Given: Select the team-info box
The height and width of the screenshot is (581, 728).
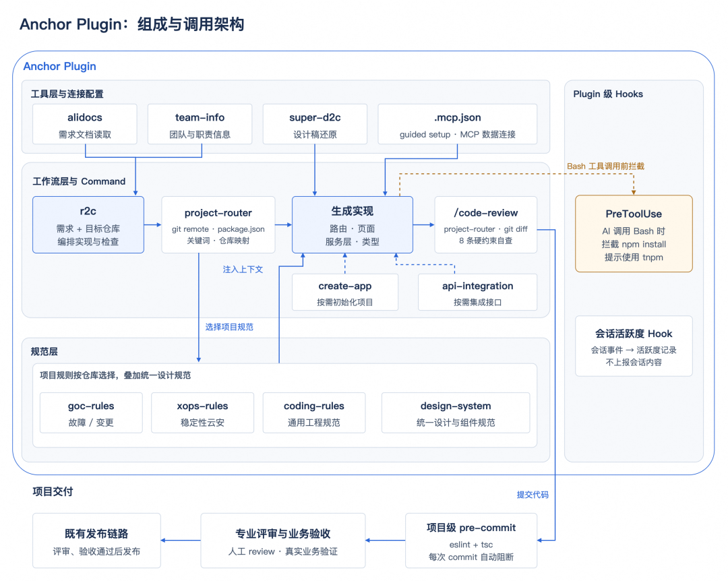Looking at the screenshot, I should pos(200,124).
